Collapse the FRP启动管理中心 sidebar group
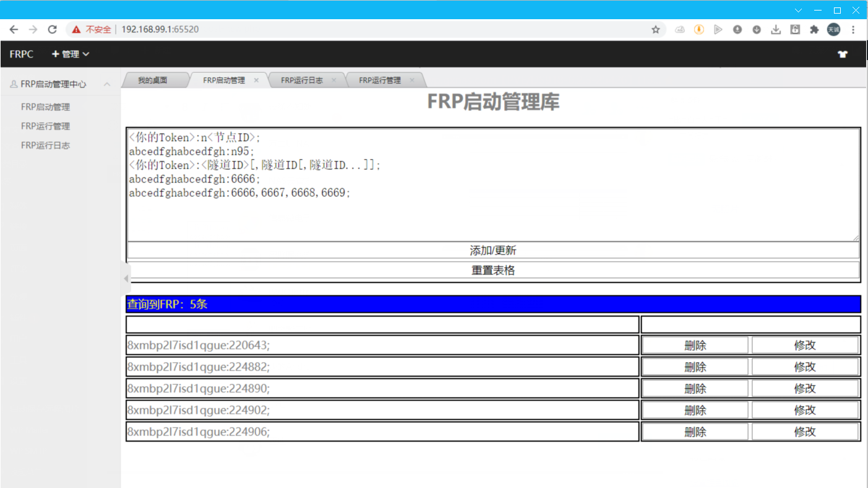Screen dimensions: 868x488 pos(107,84)
